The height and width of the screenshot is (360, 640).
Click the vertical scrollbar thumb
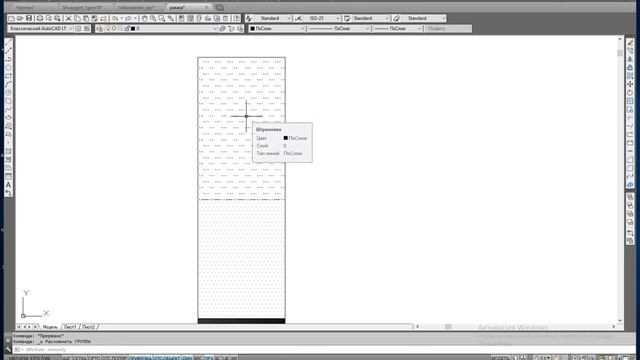pyautogui.click(x=620, y=53)
